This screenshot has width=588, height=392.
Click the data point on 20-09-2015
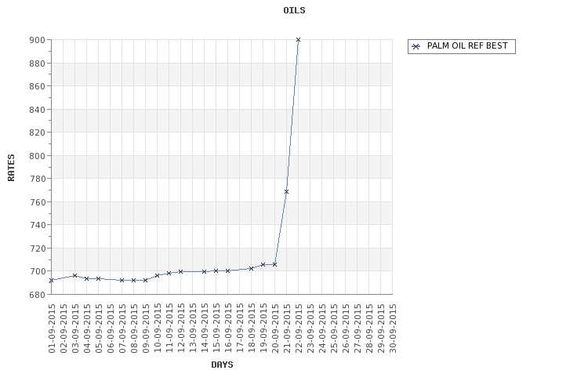tap(274, 264)
